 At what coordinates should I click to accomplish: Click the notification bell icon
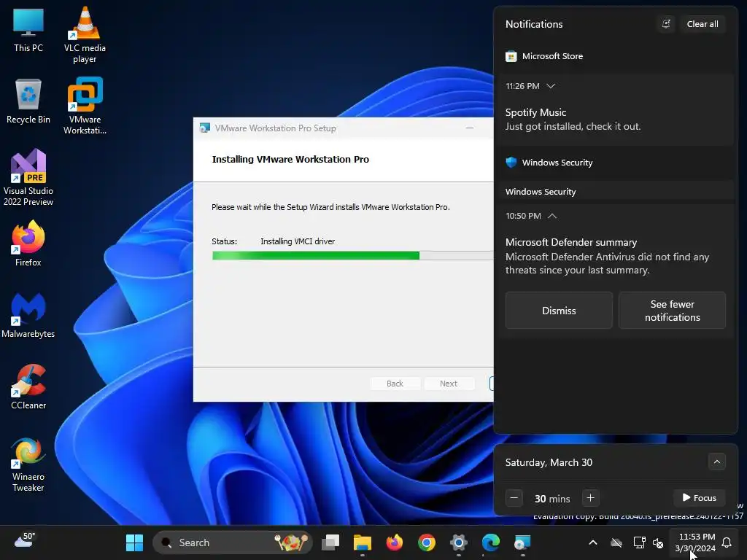point(727,542)
